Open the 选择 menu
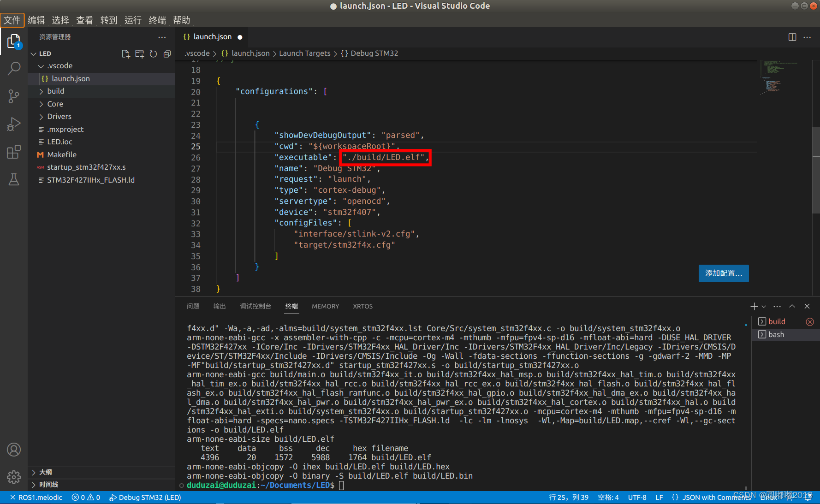Viewport: 820px width, 504px height. (60, 20)
